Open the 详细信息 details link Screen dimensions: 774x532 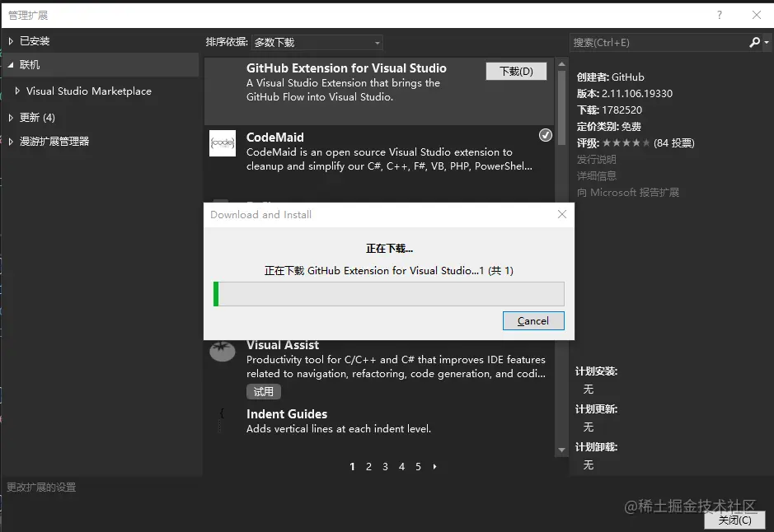point(596,175)
